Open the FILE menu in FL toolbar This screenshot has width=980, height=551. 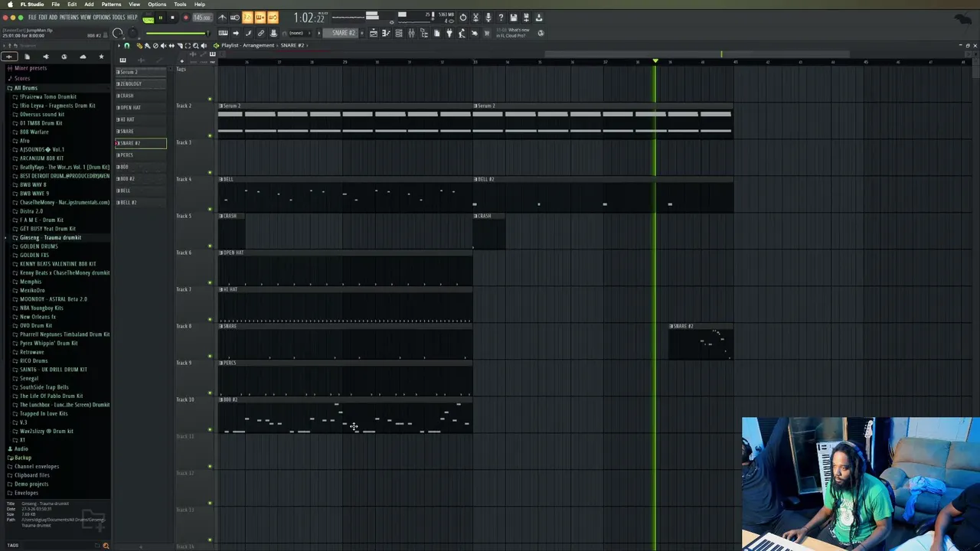coord(32,18)
